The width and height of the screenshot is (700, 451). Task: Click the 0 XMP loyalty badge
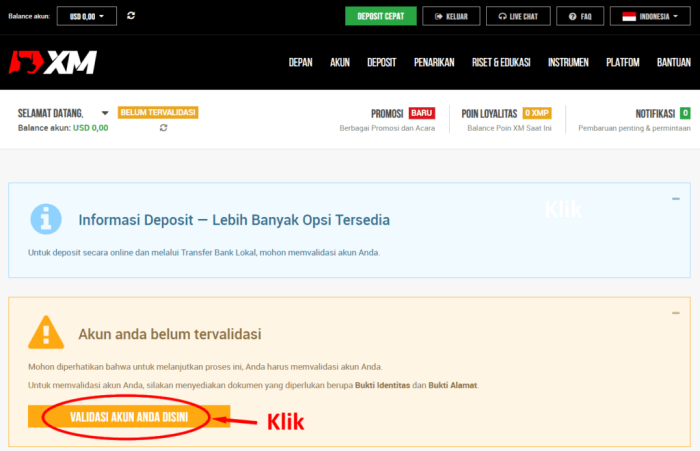coord(537,113)
